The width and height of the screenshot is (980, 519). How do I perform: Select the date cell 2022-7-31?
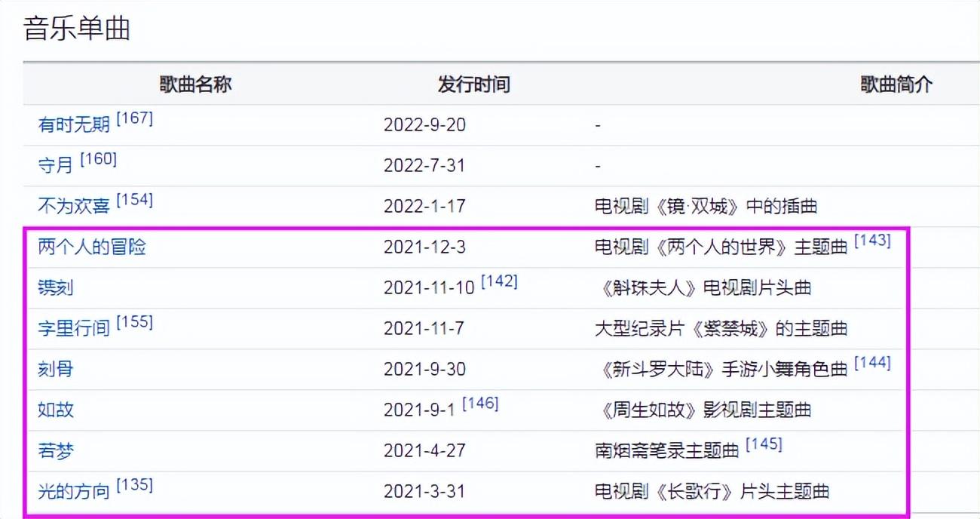click(x=424, y=166)
